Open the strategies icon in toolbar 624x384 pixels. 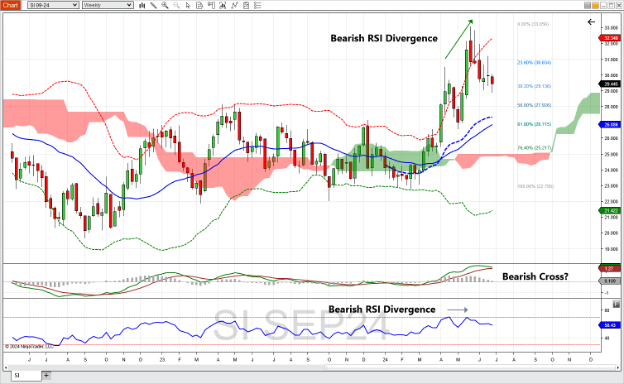point(246,5)
